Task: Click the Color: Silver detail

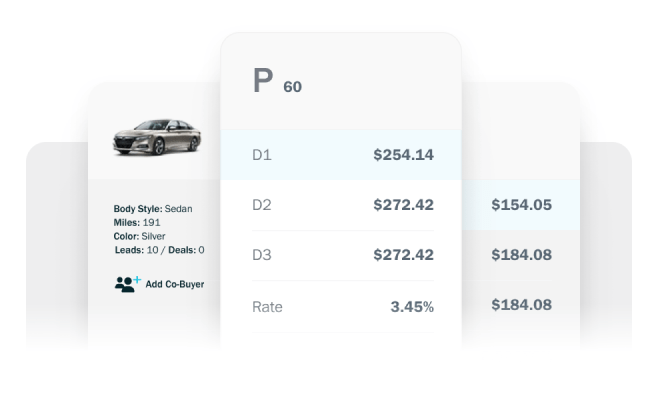Action: pyautogui.click(x=140, y=236)
